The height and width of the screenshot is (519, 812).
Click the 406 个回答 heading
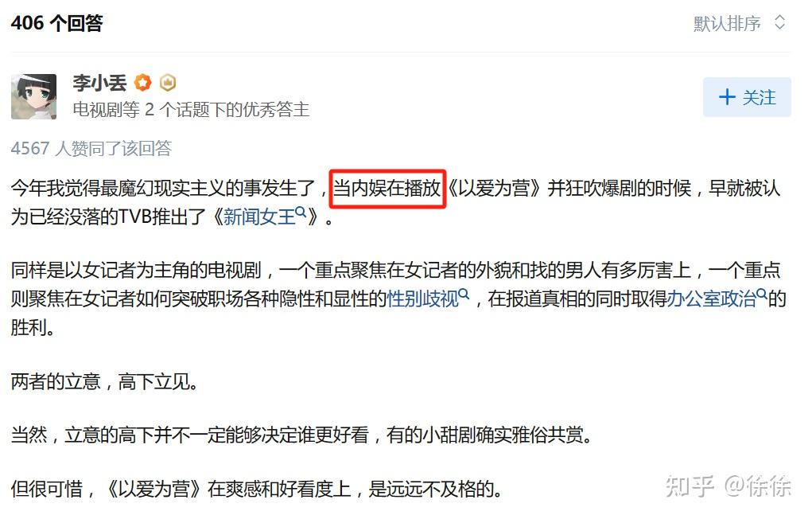click(57, 23)
